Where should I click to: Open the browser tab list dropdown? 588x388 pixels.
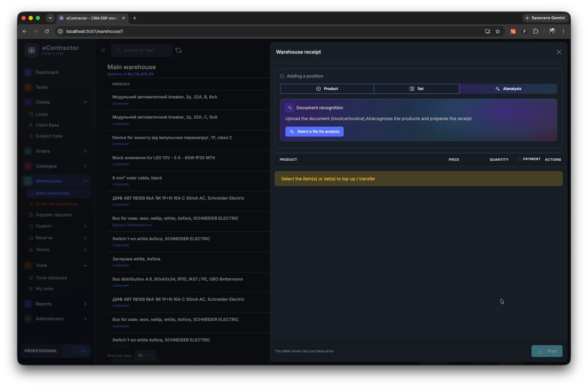coord(50,18)
